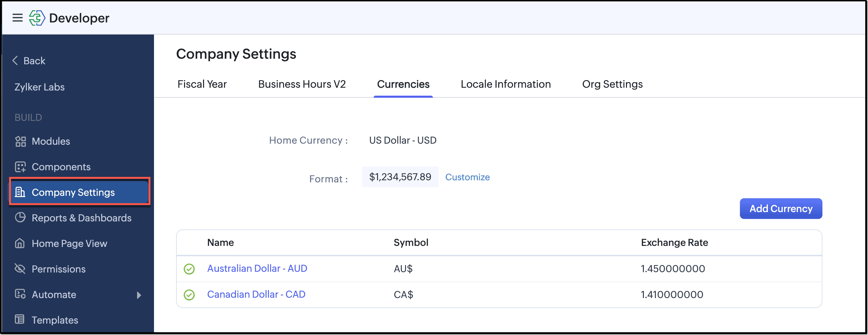Click the Developer title text
The width and height of the screenshot is (868, 335).
79,18
